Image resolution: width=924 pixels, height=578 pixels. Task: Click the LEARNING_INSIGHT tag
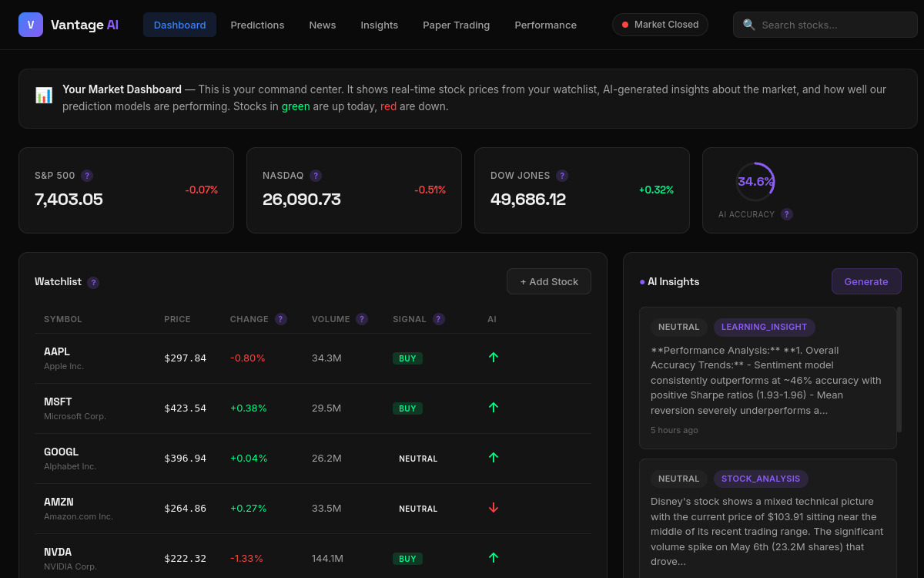[x=765, y=328]
